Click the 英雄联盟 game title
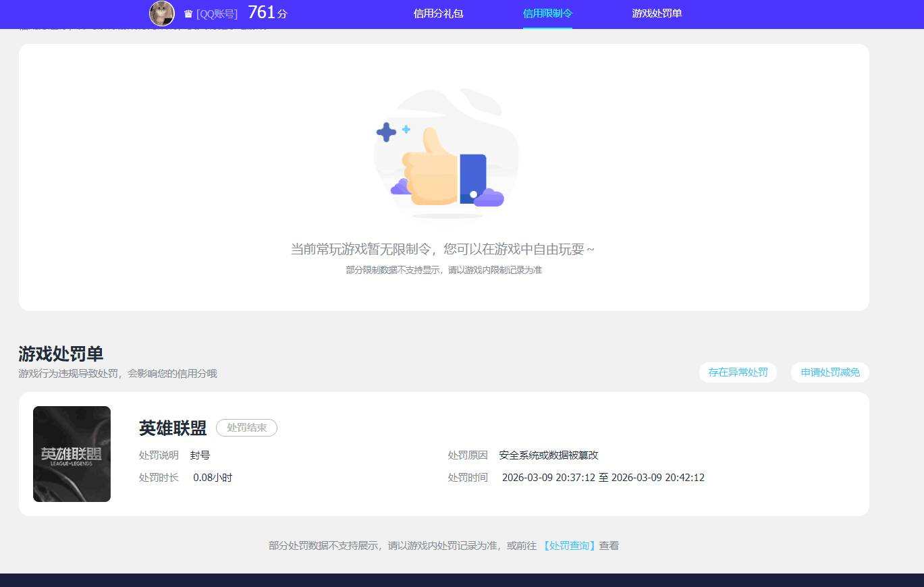Image resolution: width=924 pixels, height=587 pixels. 173,428
